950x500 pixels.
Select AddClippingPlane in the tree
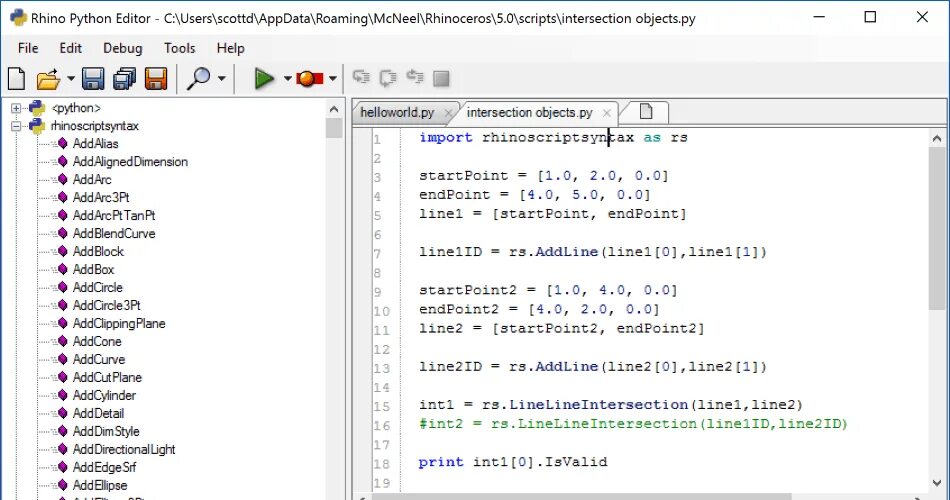(119, 324)
